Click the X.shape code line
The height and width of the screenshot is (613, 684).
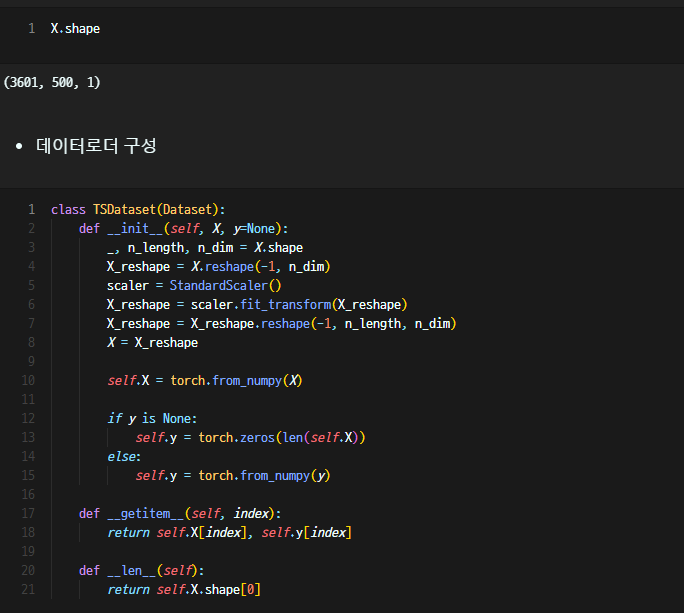(x=75, y=29)
